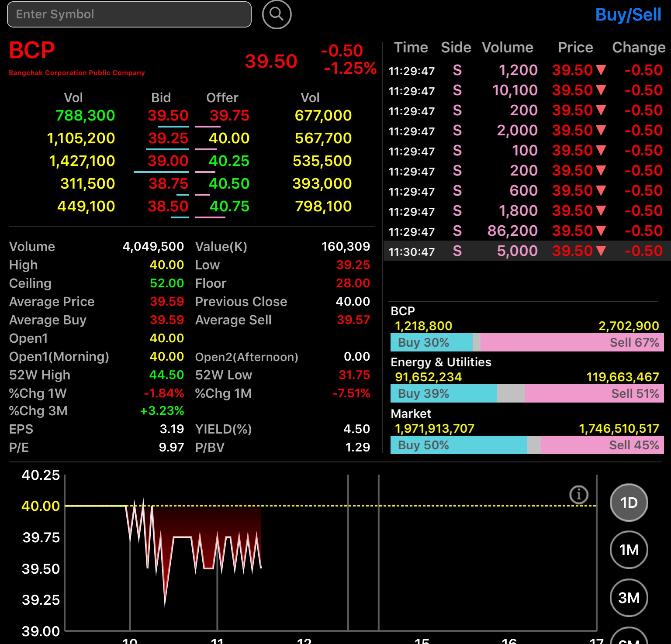
Task: Click the -1.25% change value
Action: 350,68
